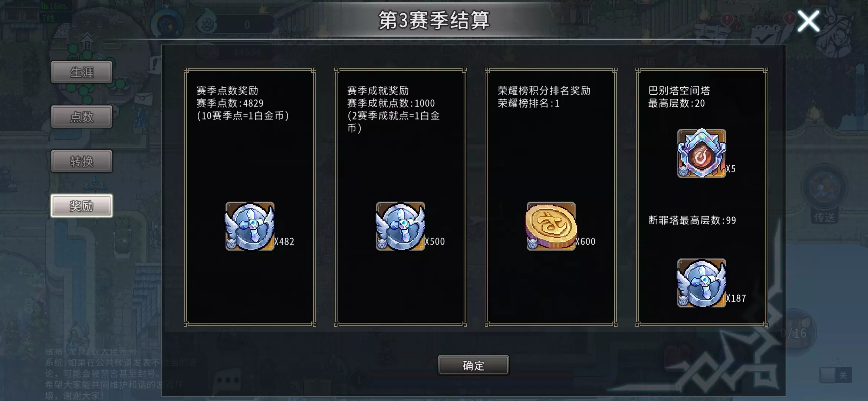The width and height of the screenshot is (868, 401).
Task: Click the platinum coin icon under season points reward
Action: (250, 226)
